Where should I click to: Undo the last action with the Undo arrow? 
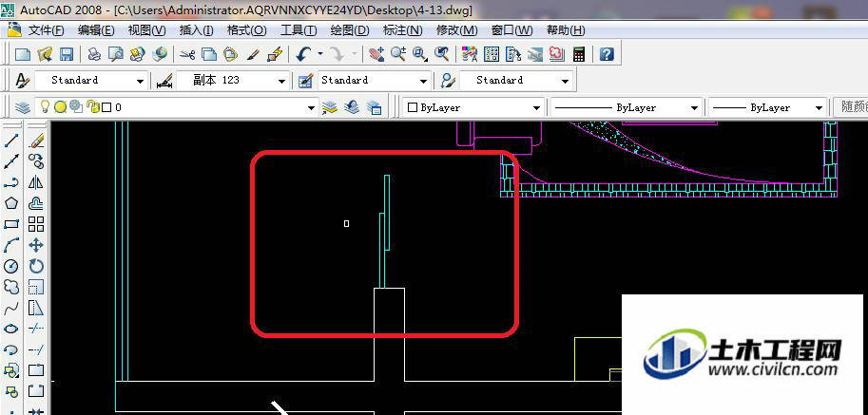click(x=303, y=54)
